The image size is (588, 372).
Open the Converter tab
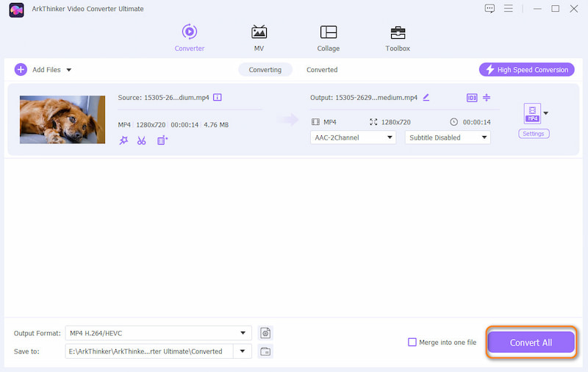coord(190,38)
